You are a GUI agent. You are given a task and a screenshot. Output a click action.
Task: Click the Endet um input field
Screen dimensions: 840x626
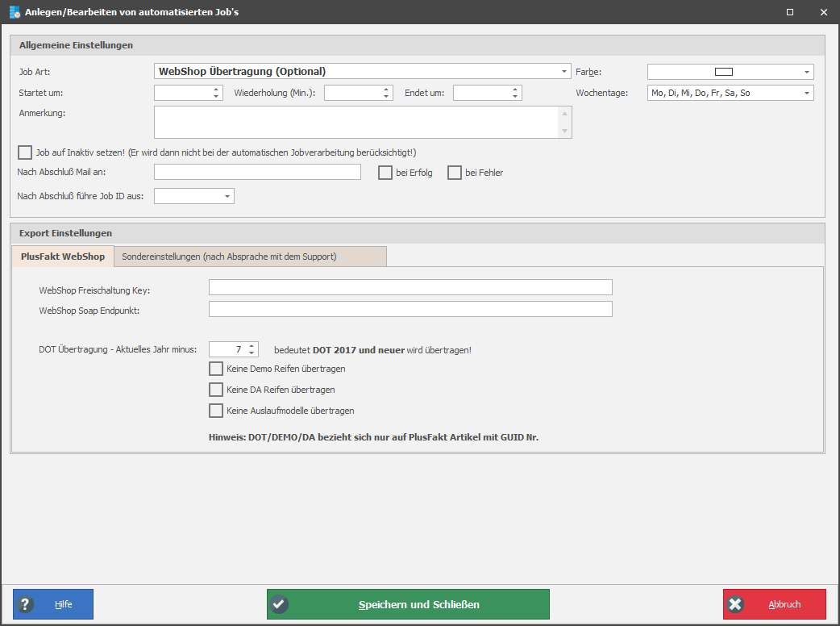coord(481,94)
